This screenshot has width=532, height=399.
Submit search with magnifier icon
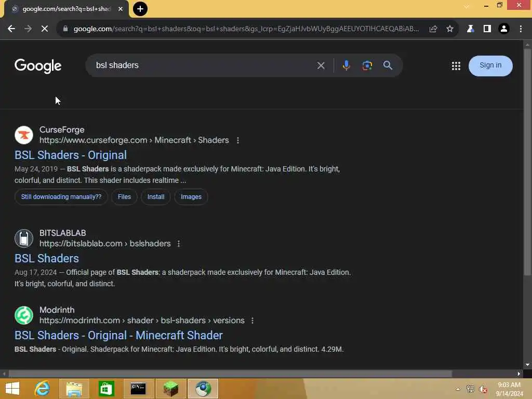388,65
